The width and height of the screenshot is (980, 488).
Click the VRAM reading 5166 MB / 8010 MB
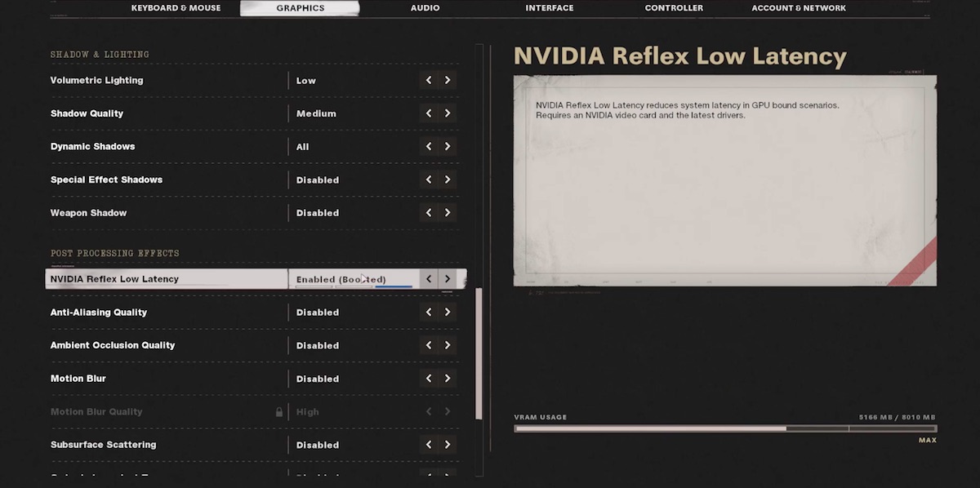(897, 417)
